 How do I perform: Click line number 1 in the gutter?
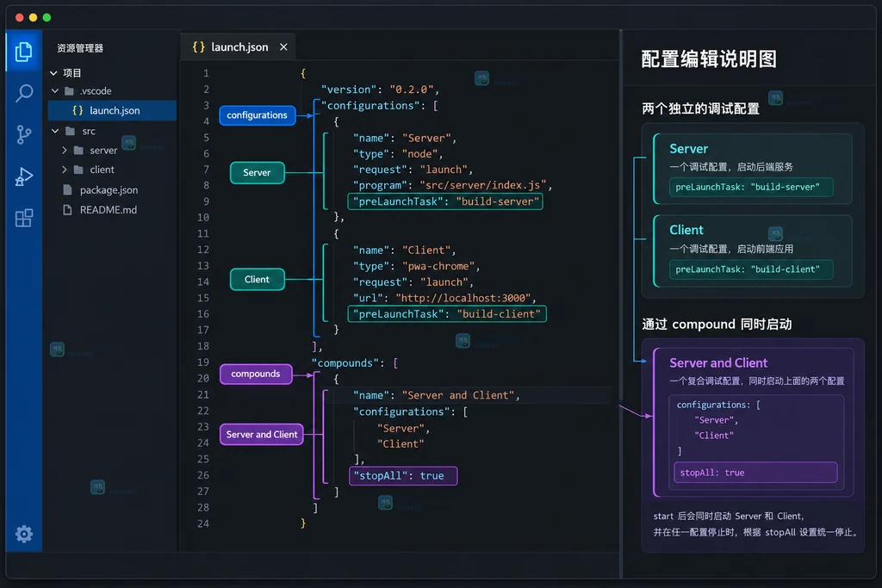[x=206, y=73]
